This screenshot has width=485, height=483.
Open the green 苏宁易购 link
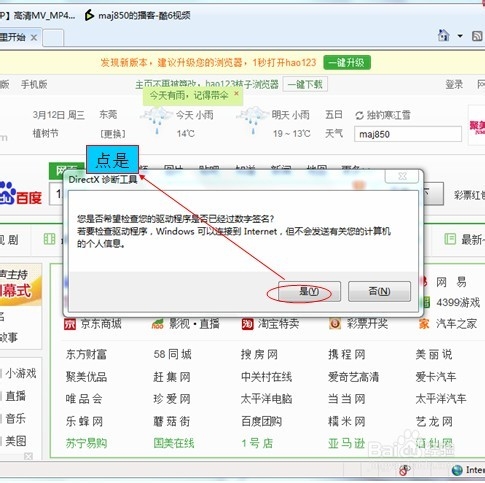86,444
